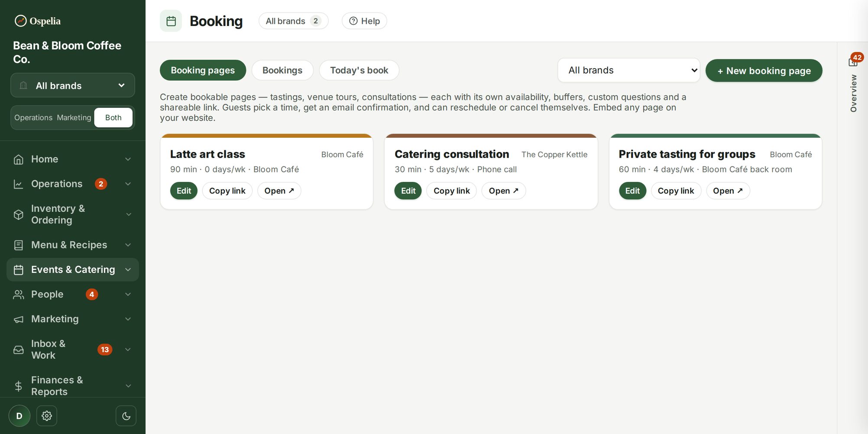Click the Booking calendar icon in header
Viewport: 868px width, 434px height.
pyautogui.click(x=171, y=21)
